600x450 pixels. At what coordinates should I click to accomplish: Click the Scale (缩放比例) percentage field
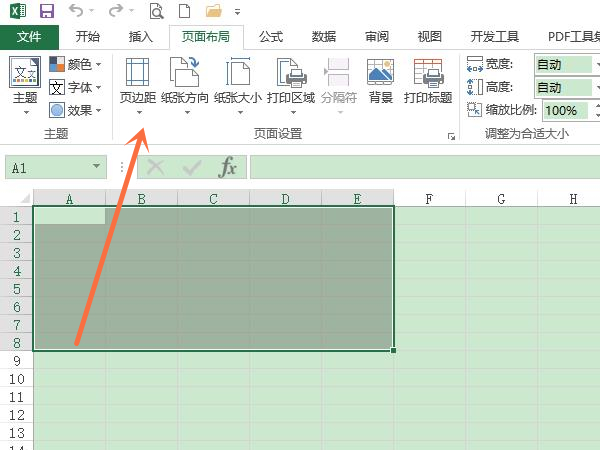click(x=566, y=110)
